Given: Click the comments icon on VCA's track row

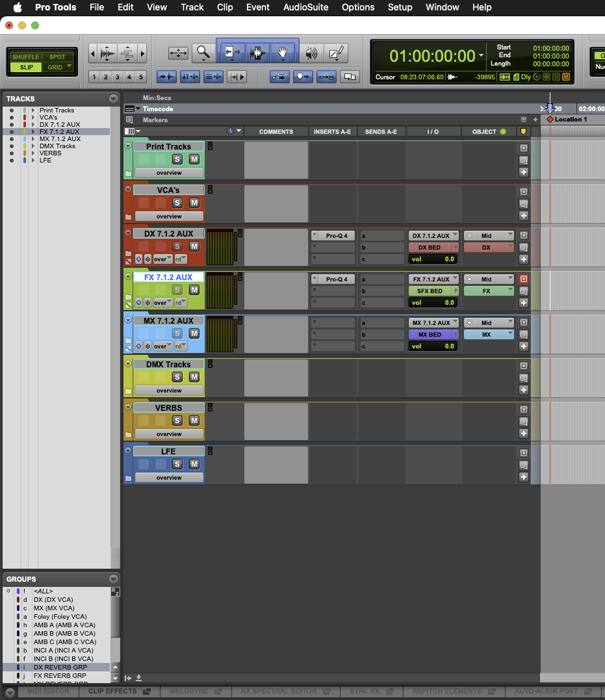Looking at the screenshot, I should [524, 204].
